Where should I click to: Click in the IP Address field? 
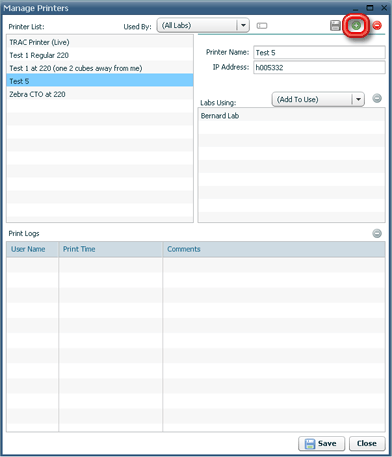click(319, 67)
